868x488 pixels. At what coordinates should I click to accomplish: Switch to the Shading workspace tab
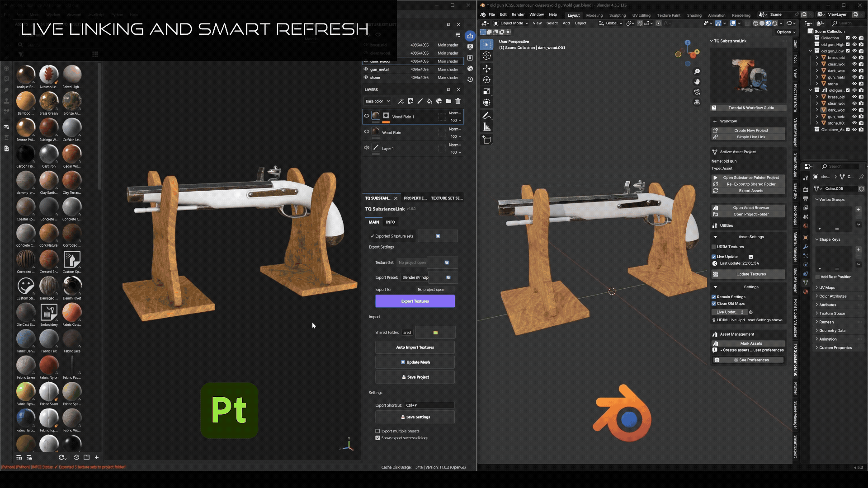click(694, 15)
